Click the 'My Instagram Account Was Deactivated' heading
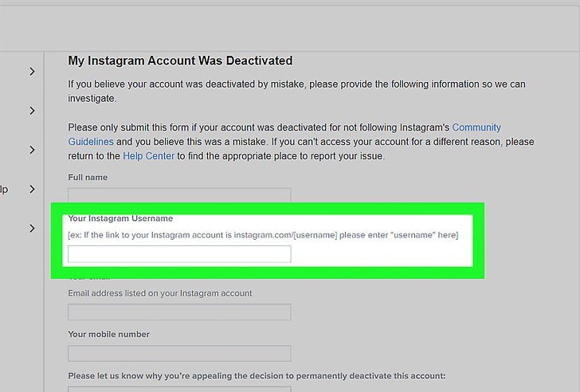Screen dimensions: 580x392 [180, 61]
